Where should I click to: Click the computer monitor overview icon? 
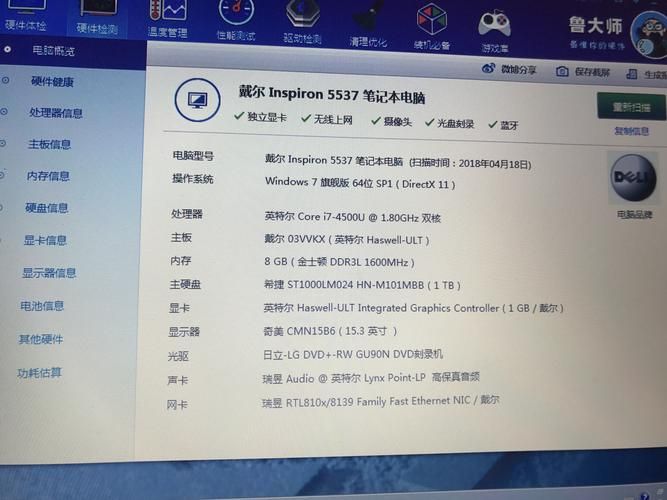tap(197, 100)
